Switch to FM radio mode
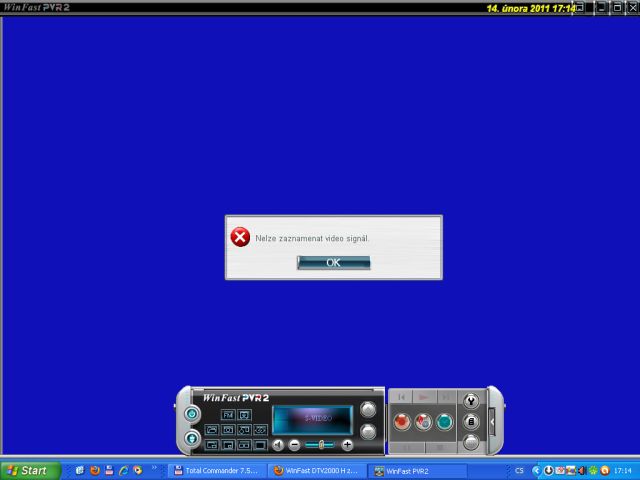Viewport: 640px width, 480px height. point(228,415)
